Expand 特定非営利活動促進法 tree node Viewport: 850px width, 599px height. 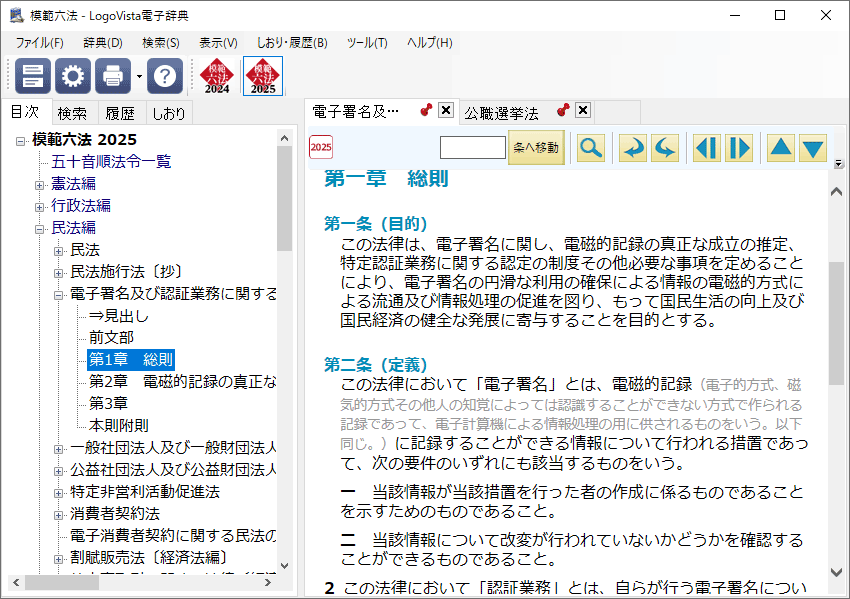point(59,493)
